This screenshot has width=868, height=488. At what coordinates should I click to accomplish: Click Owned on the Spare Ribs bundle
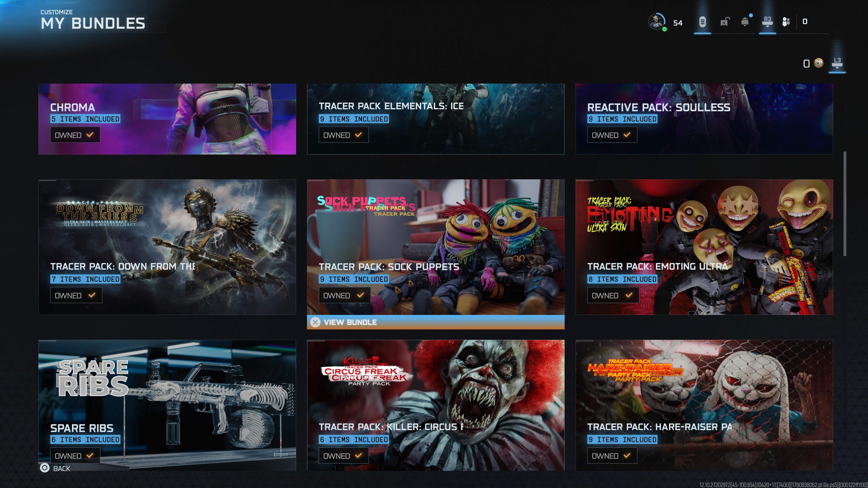(75, 456)
